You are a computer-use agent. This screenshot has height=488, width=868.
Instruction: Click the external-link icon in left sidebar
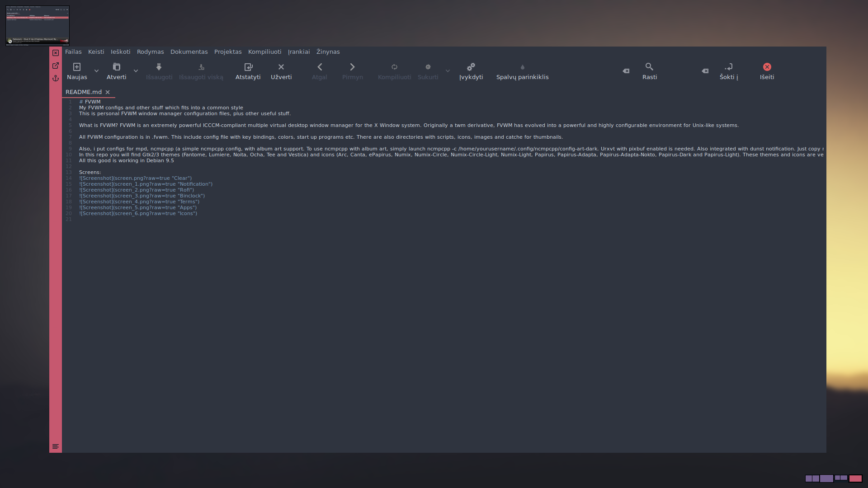tap(56, 66)
